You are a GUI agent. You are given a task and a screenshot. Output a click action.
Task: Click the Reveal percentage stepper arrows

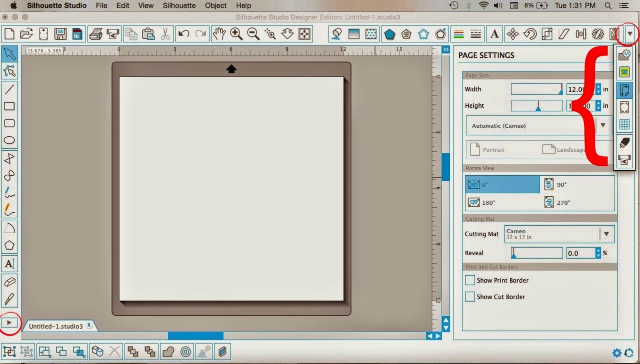click(597, 253)
